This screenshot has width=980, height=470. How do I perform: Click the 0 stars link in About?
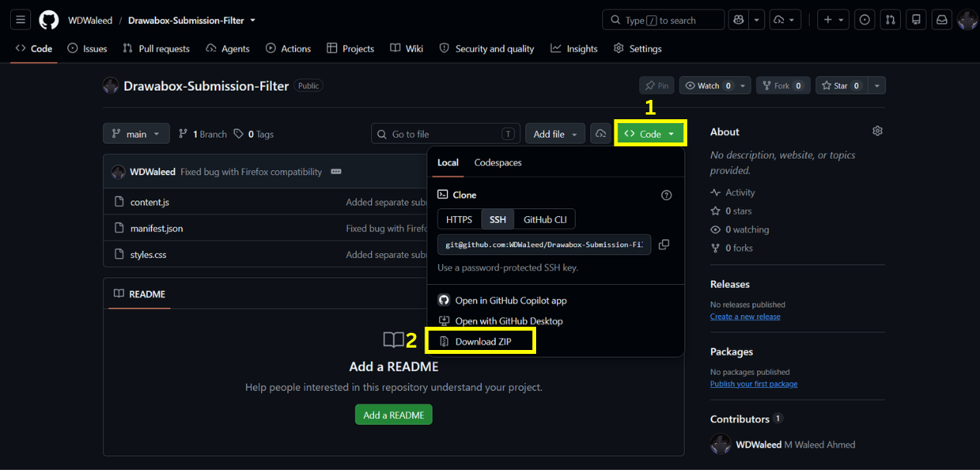[731, 211]
